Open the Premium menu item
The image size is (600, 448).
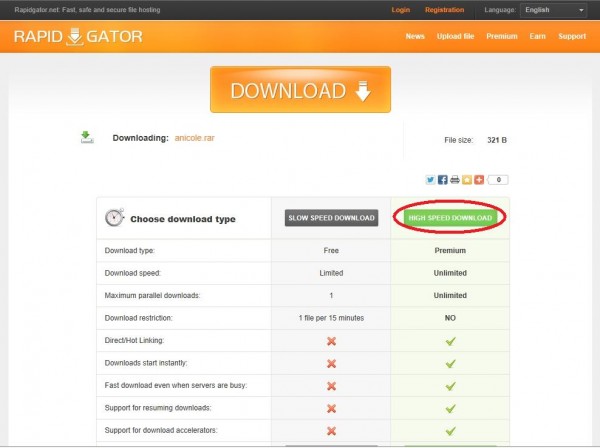pos(501,36)
